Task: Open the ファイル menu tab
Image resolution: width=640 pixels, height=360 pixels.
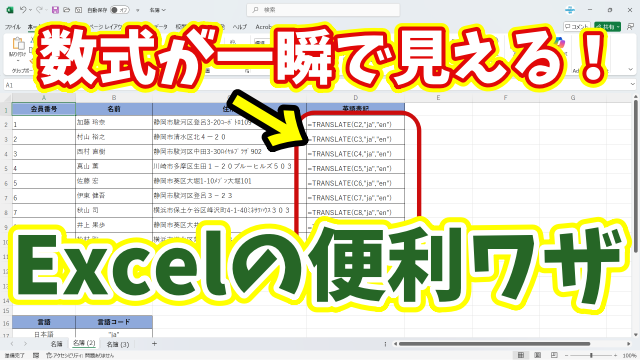Action: coord(13,27)
